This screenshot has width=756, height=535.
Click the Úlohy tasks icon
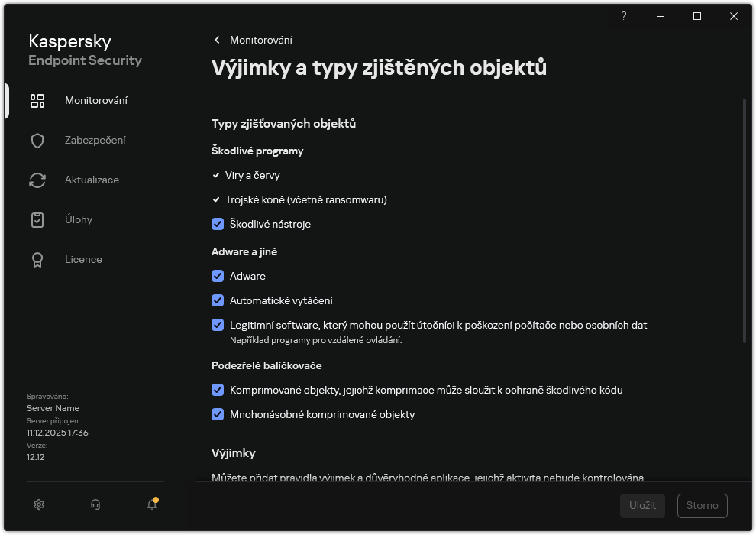37,219
